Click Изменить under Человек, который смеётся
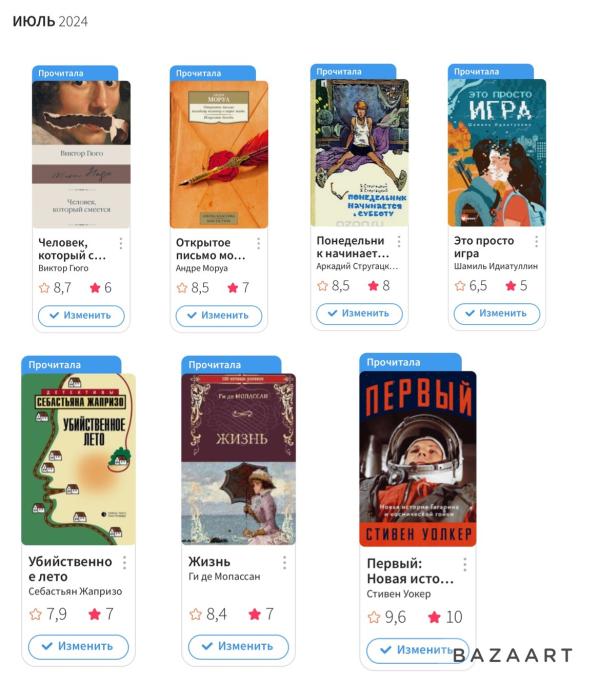 tap(81, 315)
